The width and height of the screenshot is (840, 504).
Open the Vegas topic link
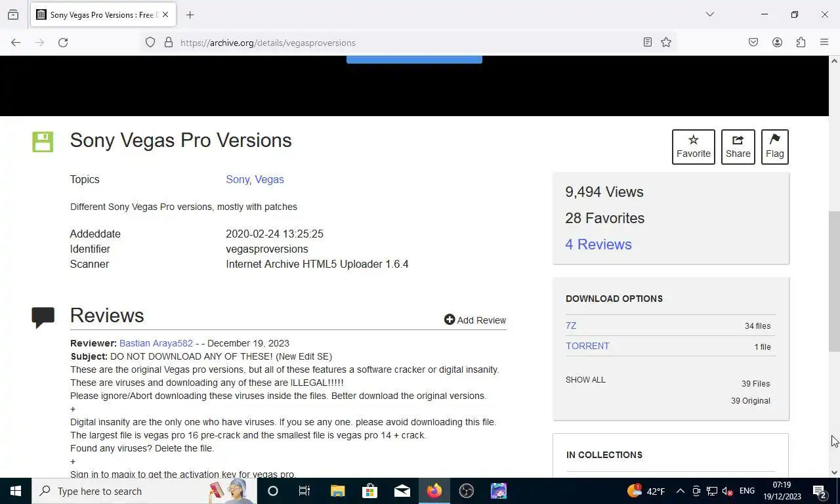pos(269,179)
